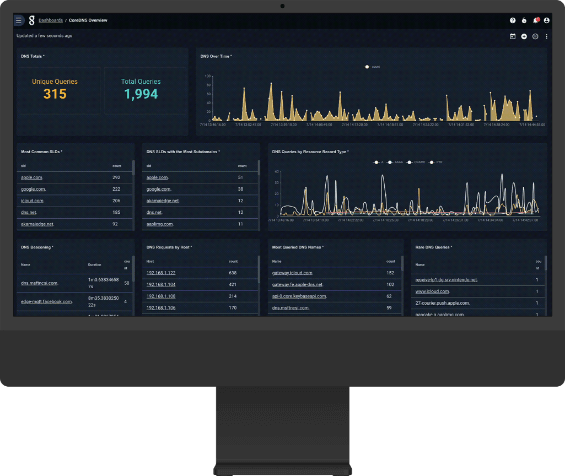565x476 pixels.
Task: Click count column header in Most Common SLDs
Action: click(117, 166)
